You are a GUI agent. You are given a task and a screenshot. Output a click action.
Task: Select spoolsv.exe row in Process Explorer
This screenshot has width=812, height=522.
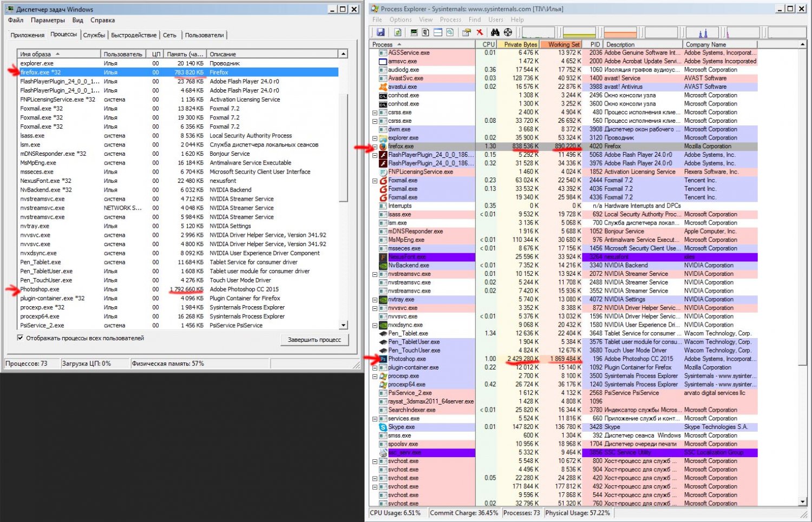coord(564,444)
